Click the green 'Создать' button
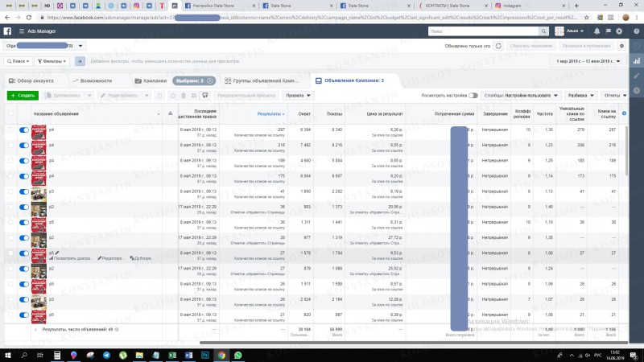 (23, 96)
